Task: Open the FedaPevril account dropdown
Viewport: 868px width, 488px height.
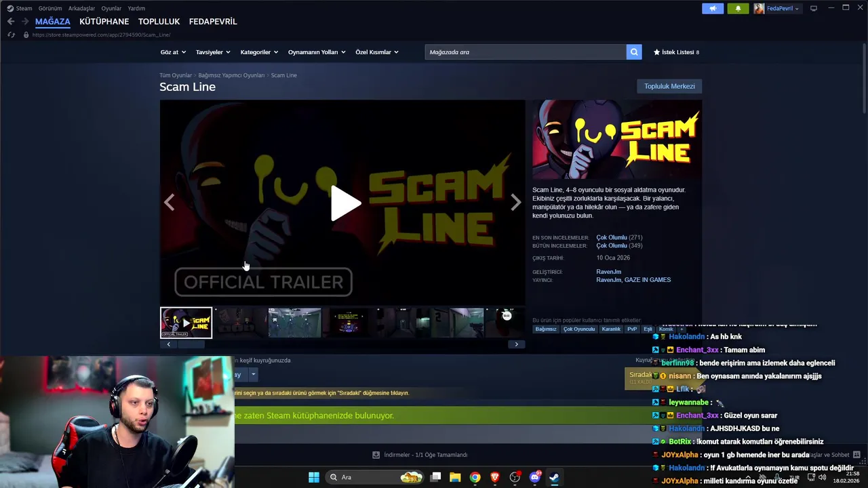Action: coord(777,8)
